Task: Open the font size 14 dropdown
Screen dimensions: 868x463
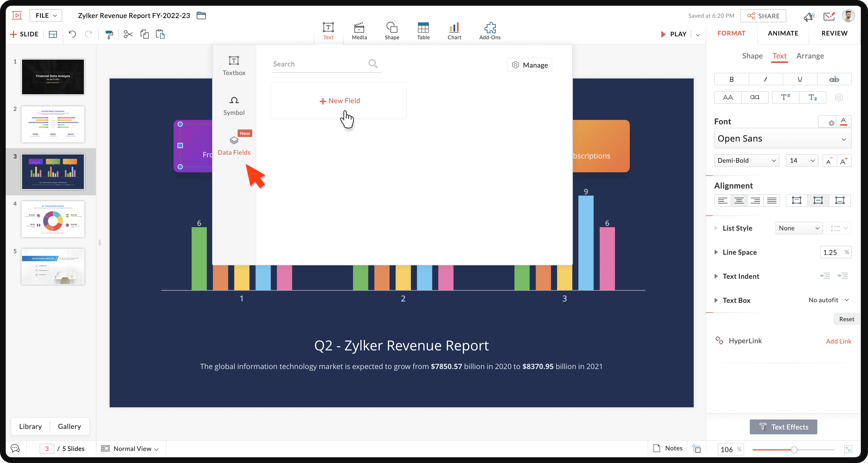Action: point(802,160)
